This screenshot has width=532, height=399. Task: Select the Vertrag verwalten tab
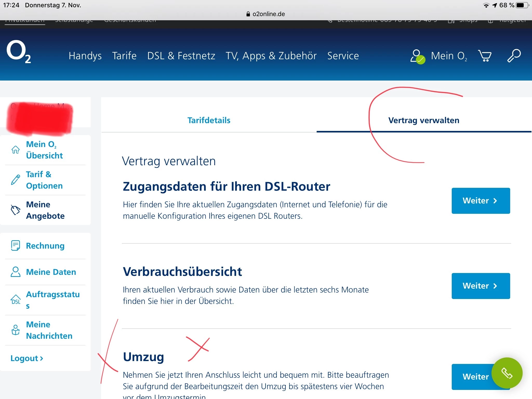coord(424,120)
